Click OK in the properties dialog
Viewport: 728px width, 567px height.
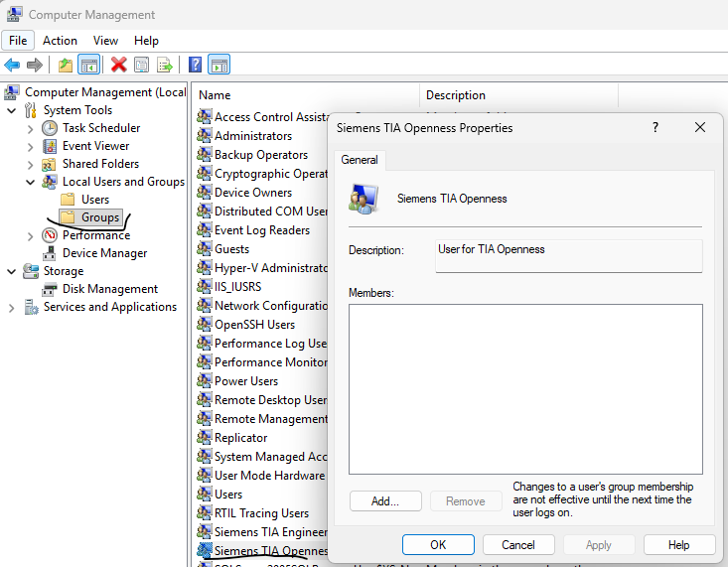tap(438, 545)
